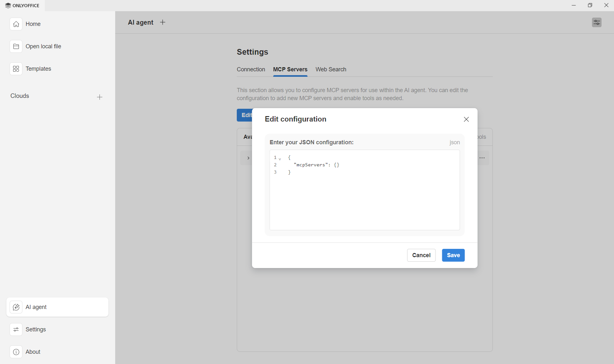Screen dimensions: 614x364
Task: Select the Open local file icon
Action: [16, 46]
